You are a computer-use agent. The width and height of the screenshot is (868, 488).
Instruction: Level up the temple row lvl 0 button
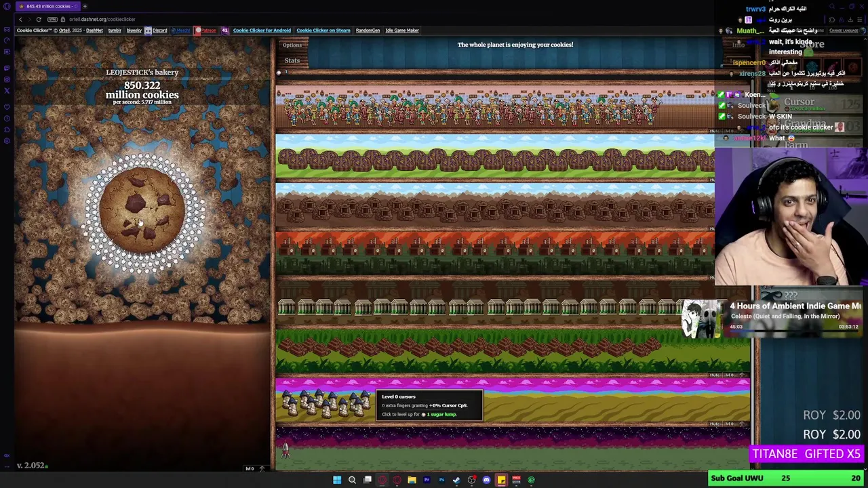(x=736, y=375)
